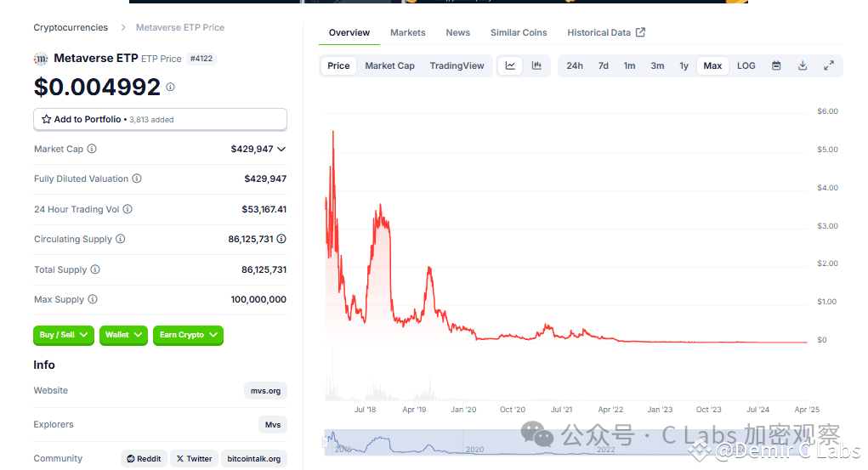
Task: Open 24 Hour Trading Vol info icon
Action: click(128, 209)
